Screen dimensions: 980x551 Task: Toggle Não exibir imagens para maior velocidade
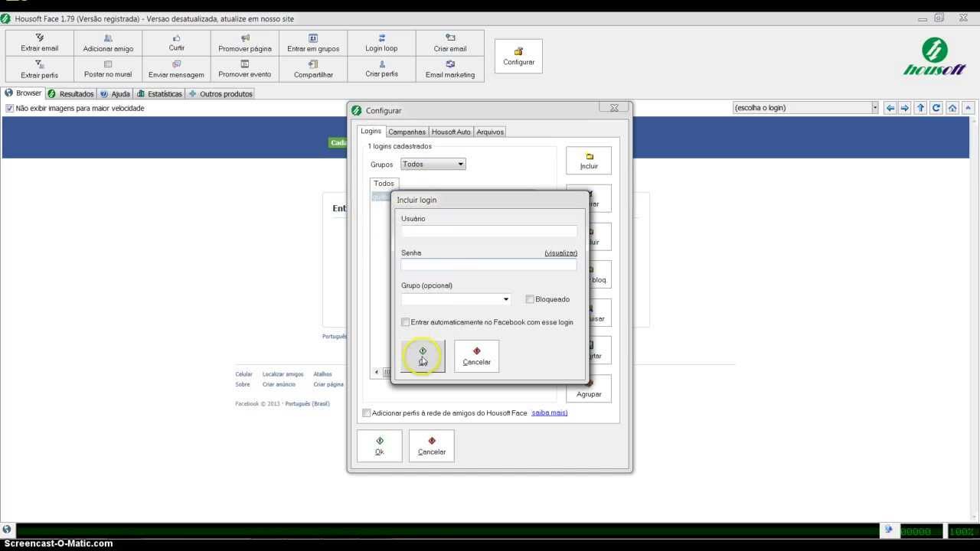coord(10,109)
